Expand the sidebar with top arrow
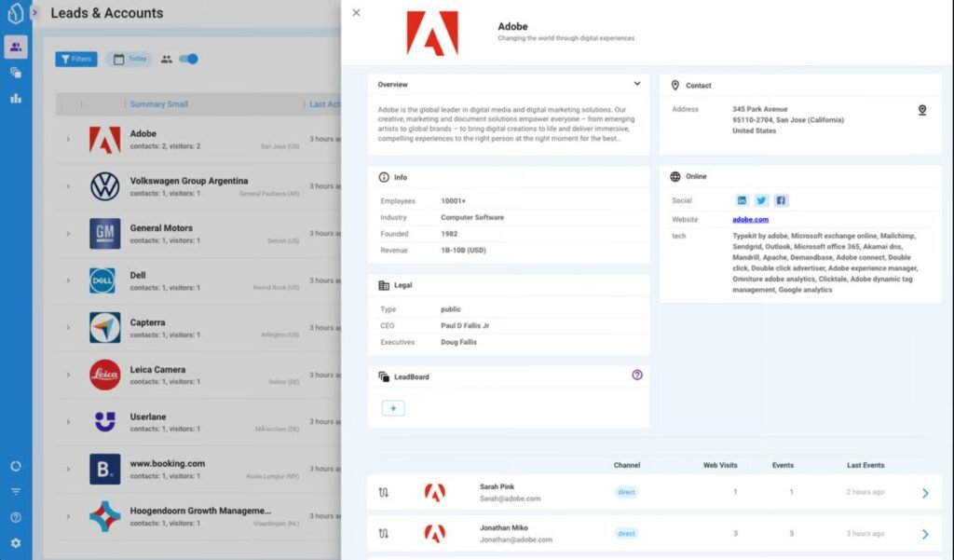954x560 pixels. 35,13
